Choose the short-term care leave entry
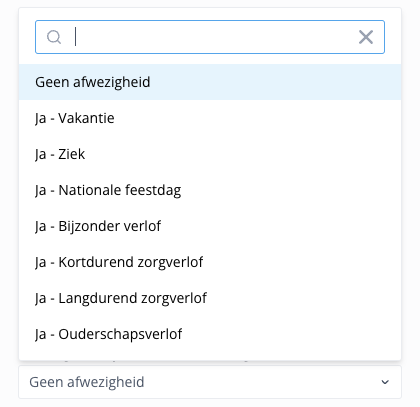Viewport: 420px width, 407px height. (x=210, y=262)
